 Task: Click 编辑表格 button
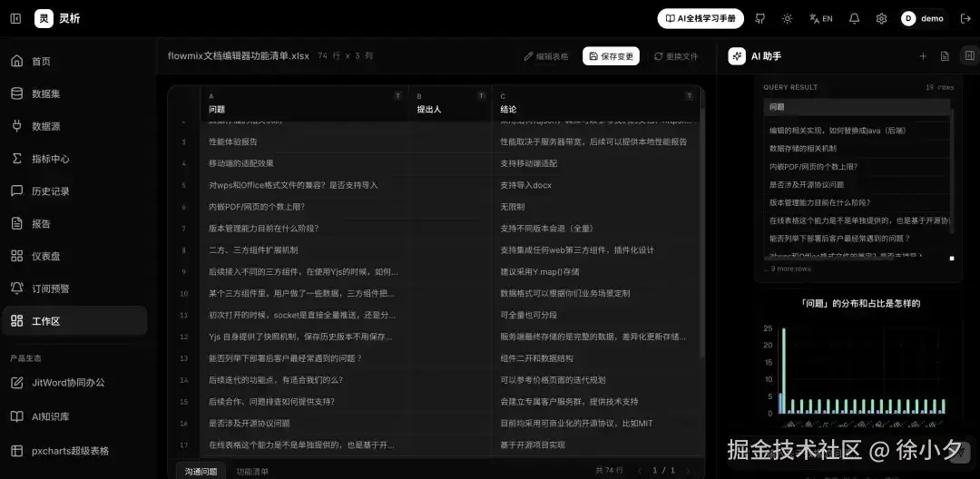(x=546, y=56)
